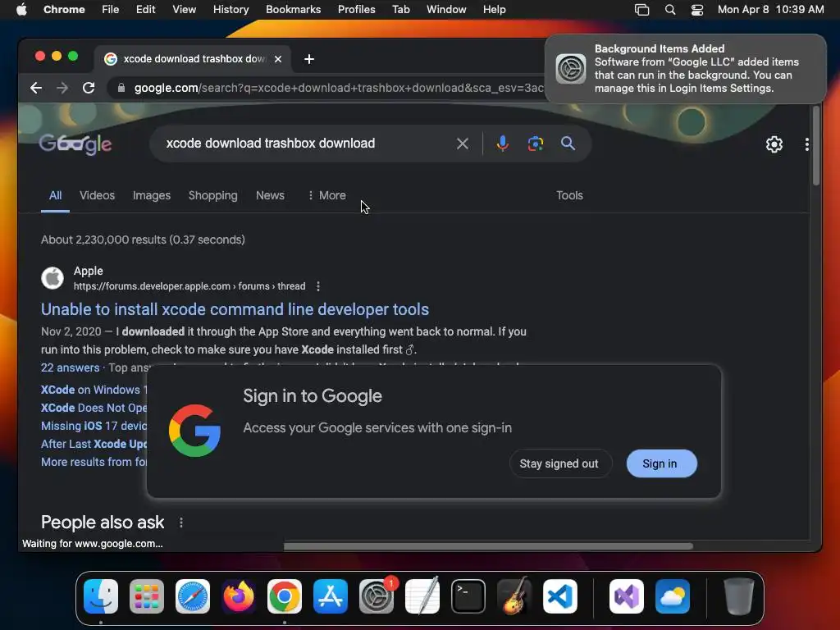Click the site lock icon in address bar

(x=121, y=88)
